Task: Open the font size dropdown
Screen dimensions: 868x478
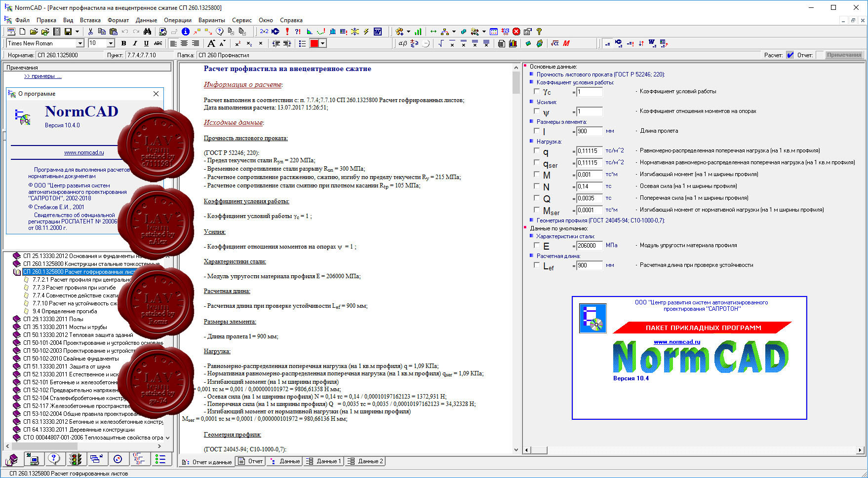Action: (111, 43)
